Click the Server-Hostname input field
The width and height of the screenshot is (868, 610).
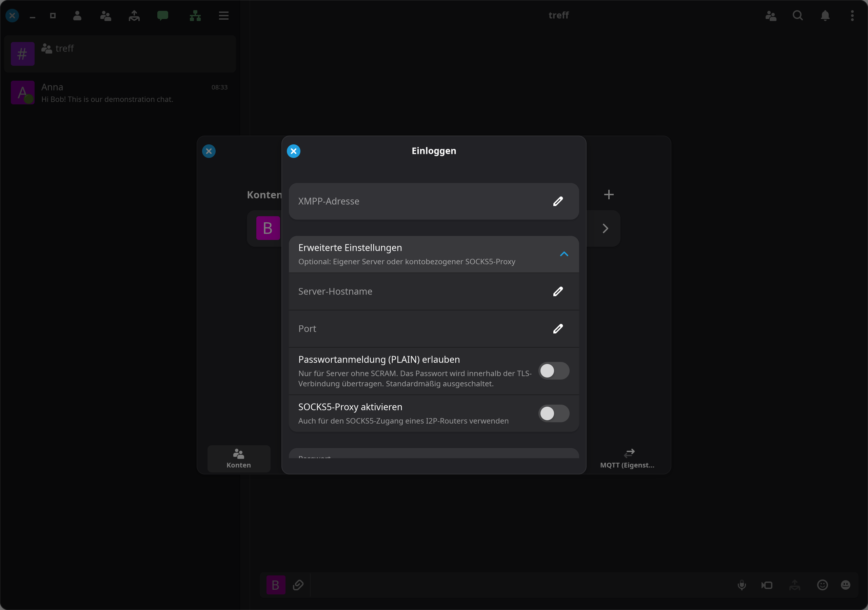(434, 291)
